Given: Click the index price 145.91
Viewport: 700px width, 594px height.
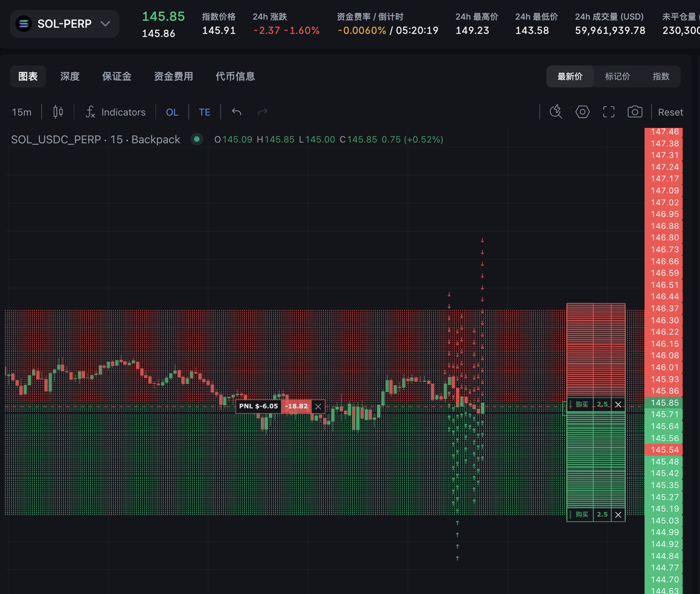Looking at the screenshot, I should pyautogui.click(x=219, y=30).
